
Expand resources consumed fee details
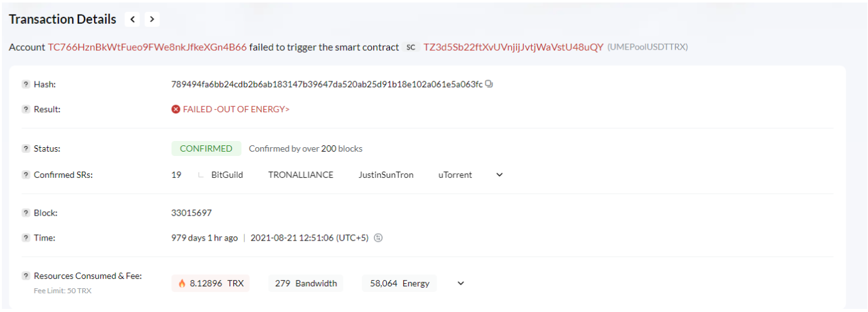click(460, 283)
